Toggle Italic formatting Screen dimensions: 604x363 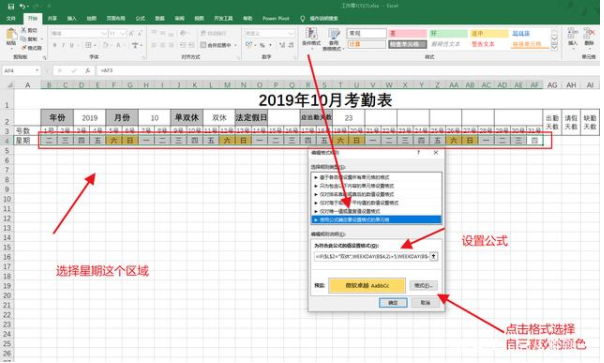(63, 45)
